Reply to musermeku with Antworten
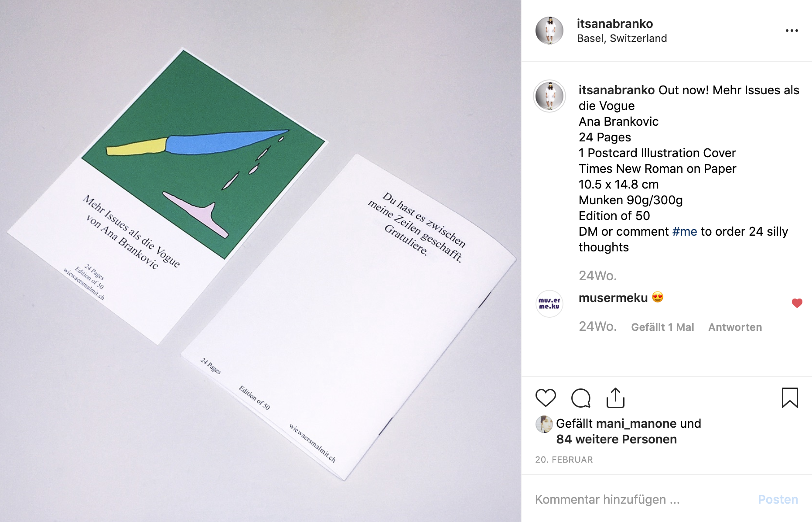 pos(735,327)
